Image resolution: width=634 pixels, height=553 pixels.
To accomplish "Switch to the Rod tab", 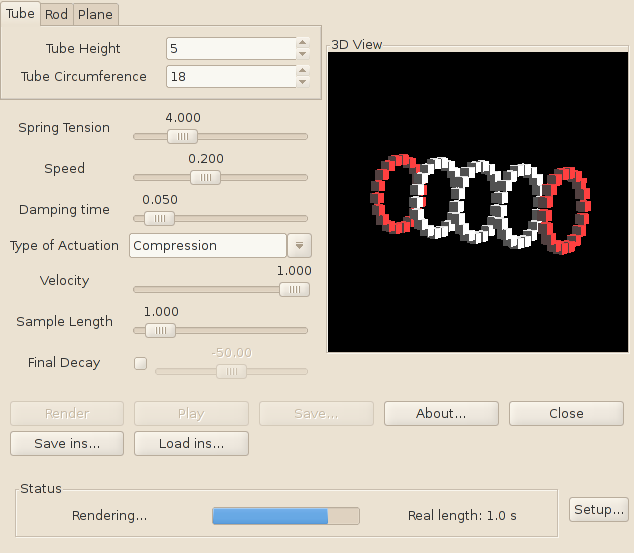I will [x=56, y=14].
